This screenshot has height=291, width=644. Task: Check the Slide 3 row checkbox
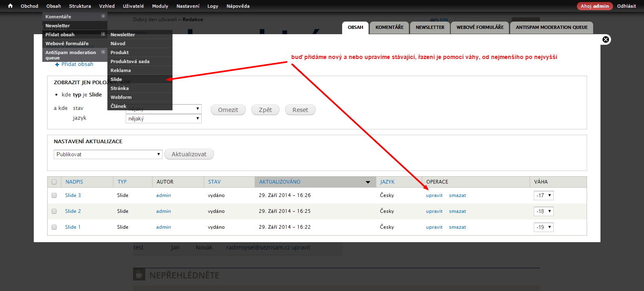point(54,195)
